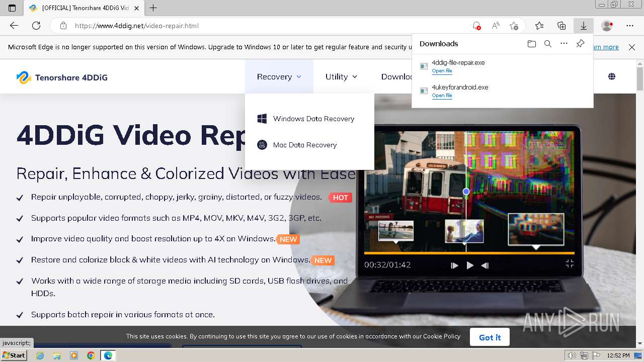Open language globe icon on site header

[612, 76]
